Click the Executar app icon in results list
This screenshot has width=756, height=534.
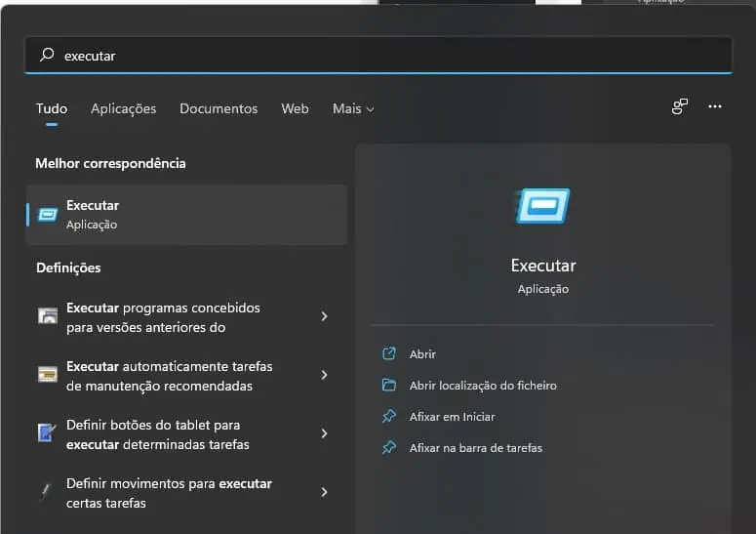(x=47, y=215)
